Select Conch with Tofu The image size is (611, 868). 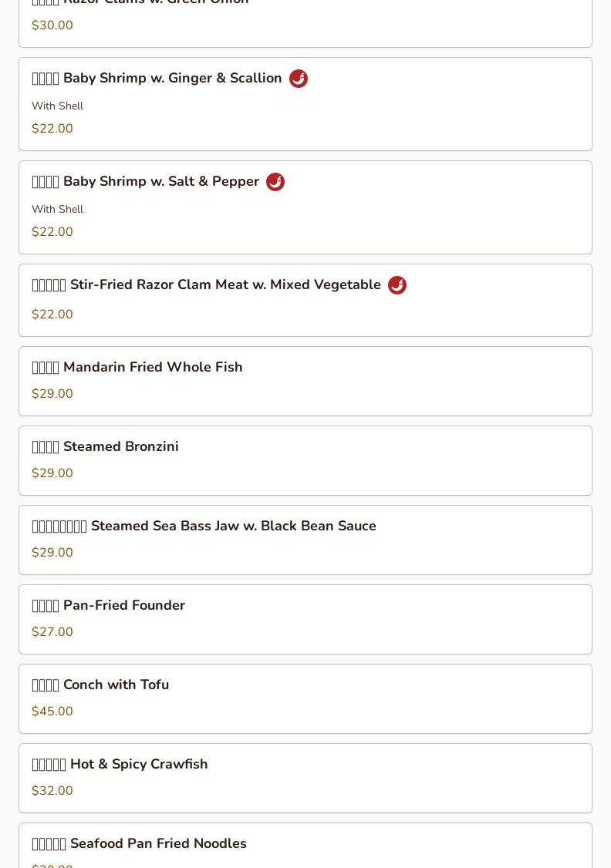305,698
